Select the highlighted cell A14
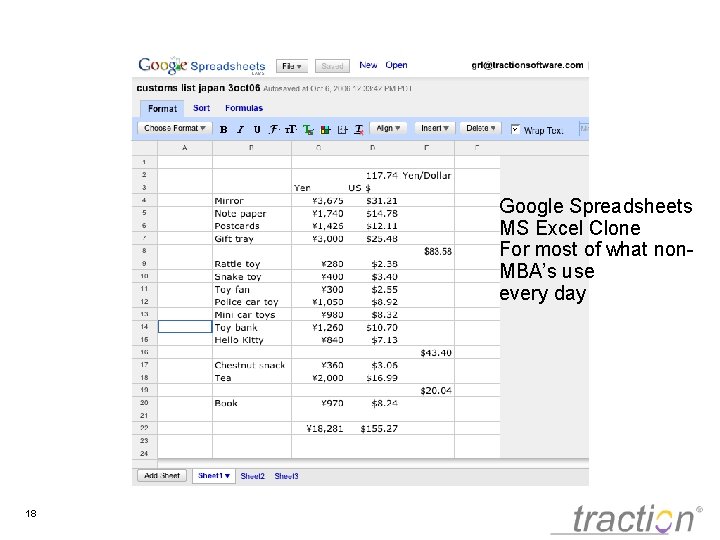The height and width of the screenshot is (540, 720). 185,326
